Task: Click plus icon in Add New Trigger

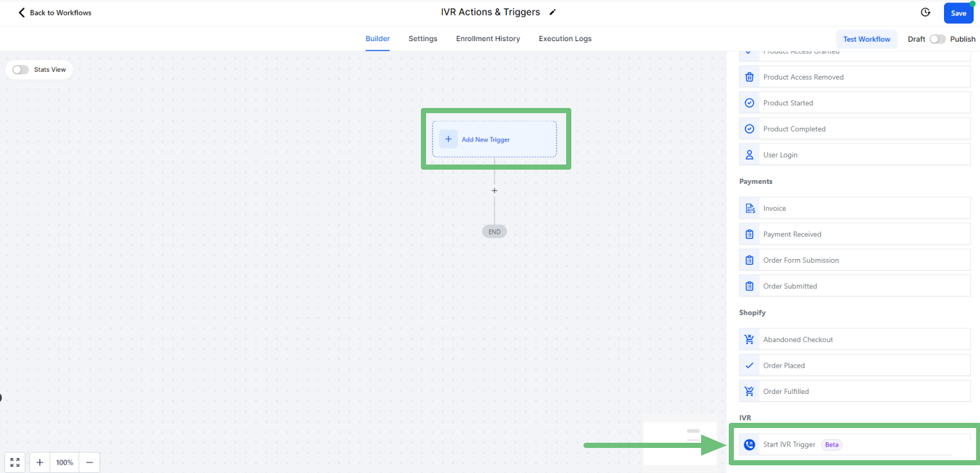Action: (x=448, y=139)
